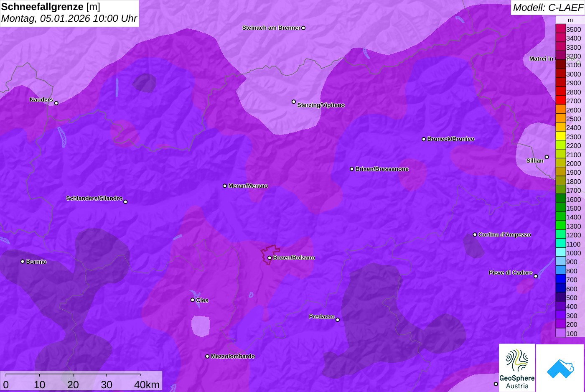Image resolution: width=585 pixels, height=392 pixels.
Task: Click the Cortina d'Ampezzo marker dot
Action: tap(475, 235)
